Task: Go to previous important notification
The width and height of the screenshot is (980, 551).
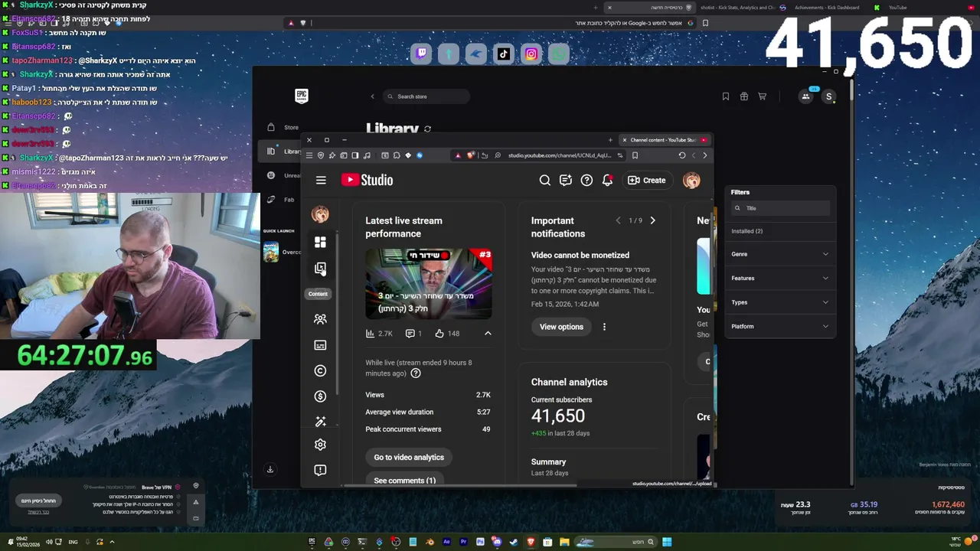Action: (618, 220)
